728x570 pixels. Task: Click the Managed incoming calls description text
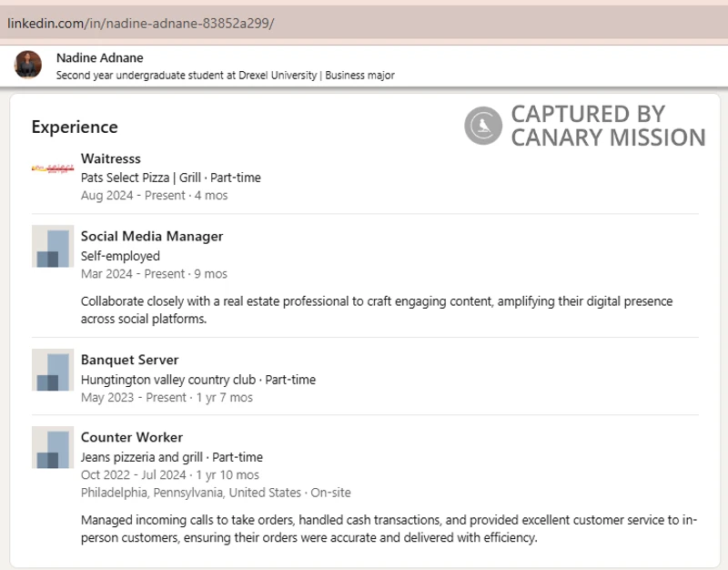[x=389, y=529]
